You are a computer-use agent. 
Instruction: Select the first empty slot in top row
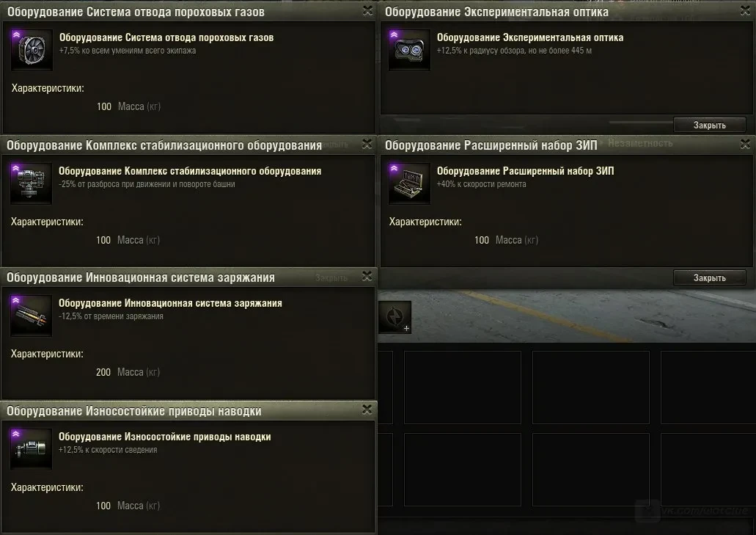click(x=463, y=387)
